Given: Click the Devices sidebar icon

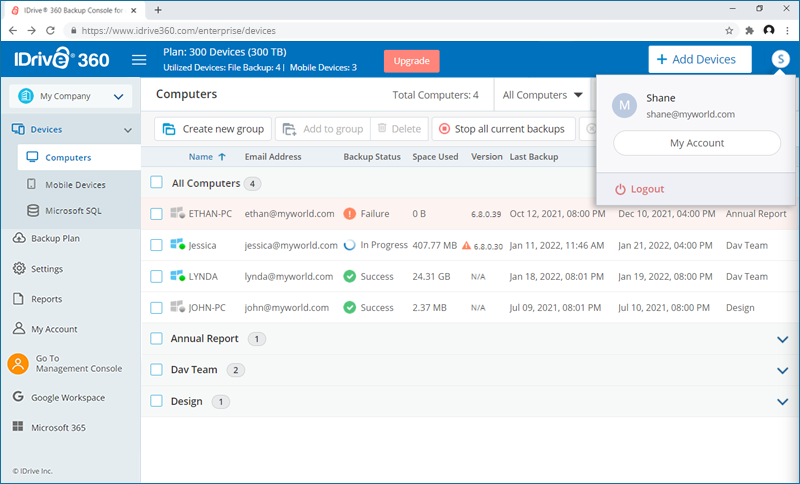Looking at the screenshot, I should click(x=18, y=129).
